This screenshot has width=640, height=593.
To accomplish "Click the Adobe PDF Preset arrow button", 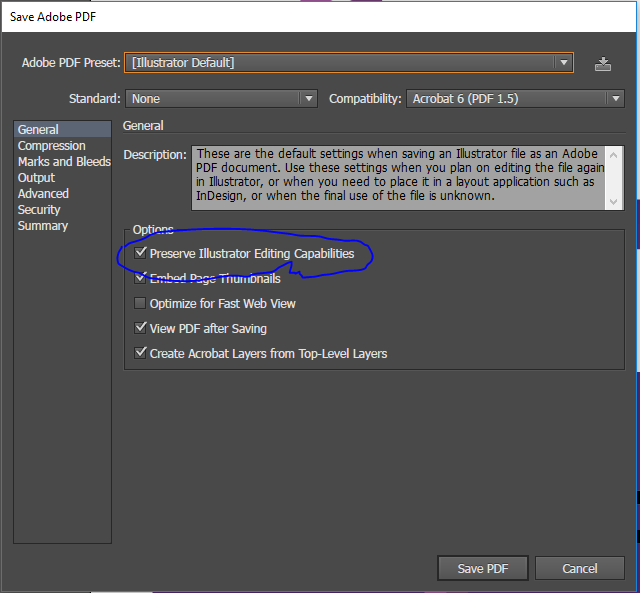I will coord(564,63).
